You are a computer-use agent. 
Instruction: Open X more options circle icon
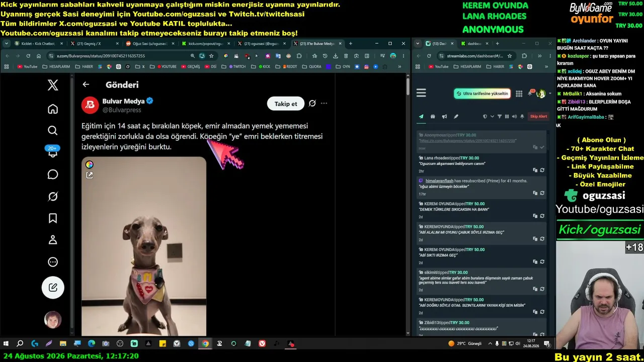pyautogui.click(x=53, y=262)
